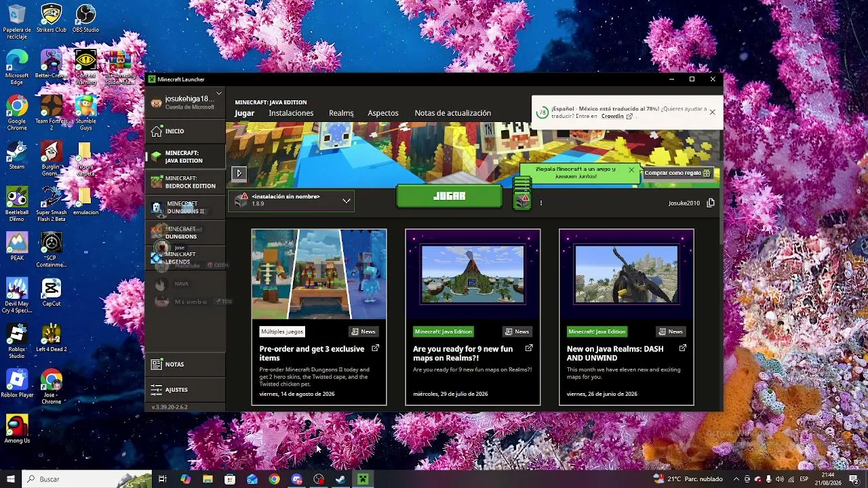Open the Pre-order 3 exclusive items thumbnail
This screenshot has width=868, height=488.
(x=319, y=274)
